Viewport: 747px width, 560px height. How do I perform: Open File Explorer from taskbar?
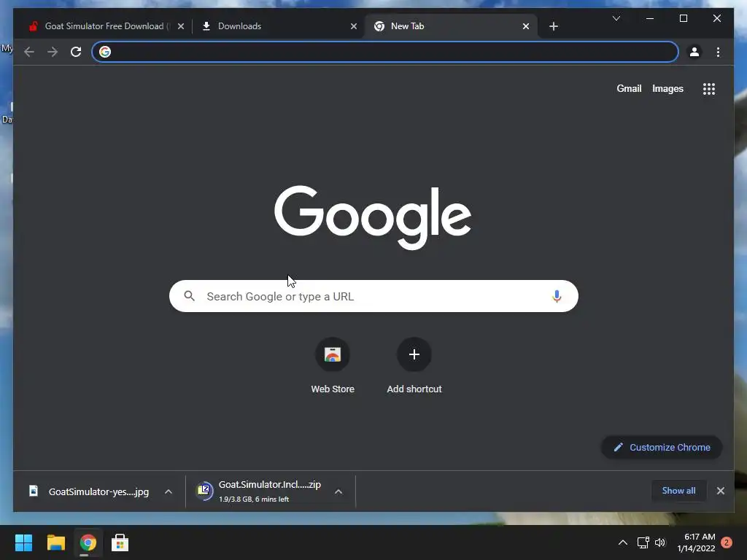click(x=55, y=542)
